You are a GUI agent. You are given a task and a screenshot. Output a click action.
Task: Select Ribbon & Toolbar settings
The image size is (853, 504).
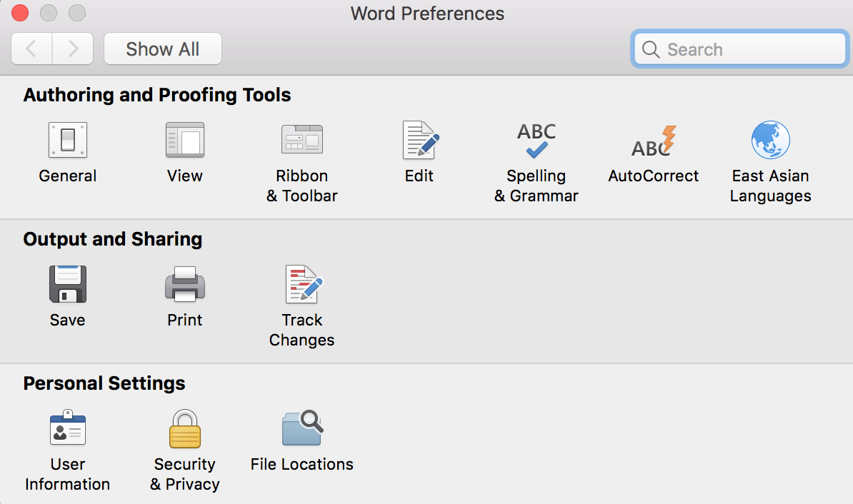pos(301,141)
